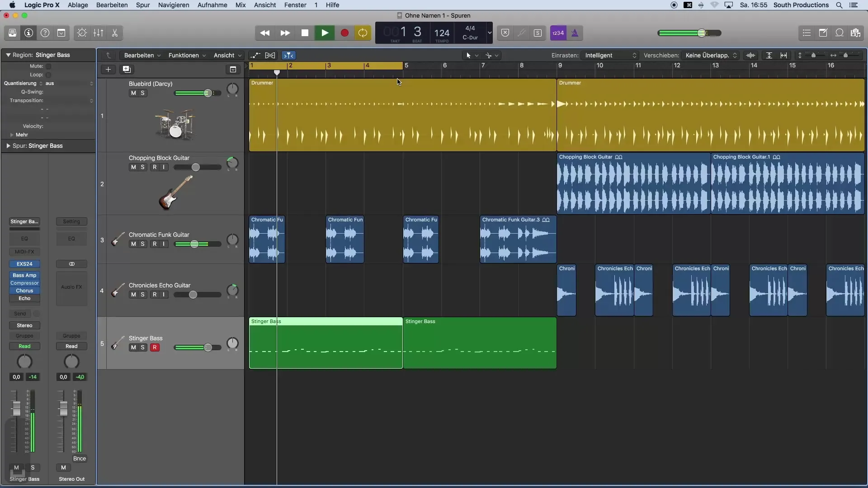Open the Loop Browser icon
The width and height of the screenshot is (868, 488).
(x=839, y=33)
